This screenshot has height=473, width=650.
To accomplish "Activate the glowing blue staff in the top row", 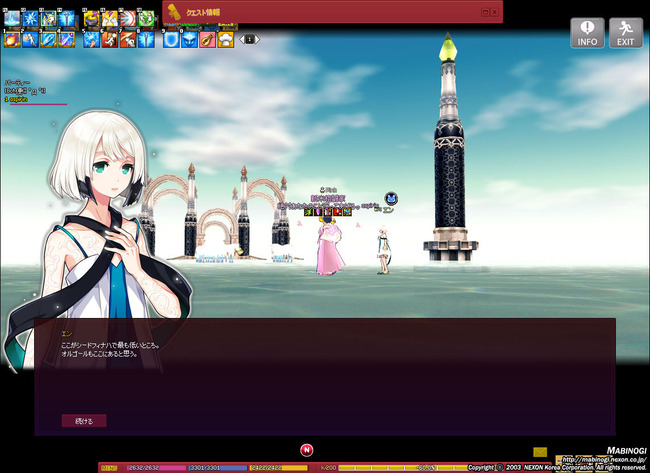I will click(x=67, y=19).
